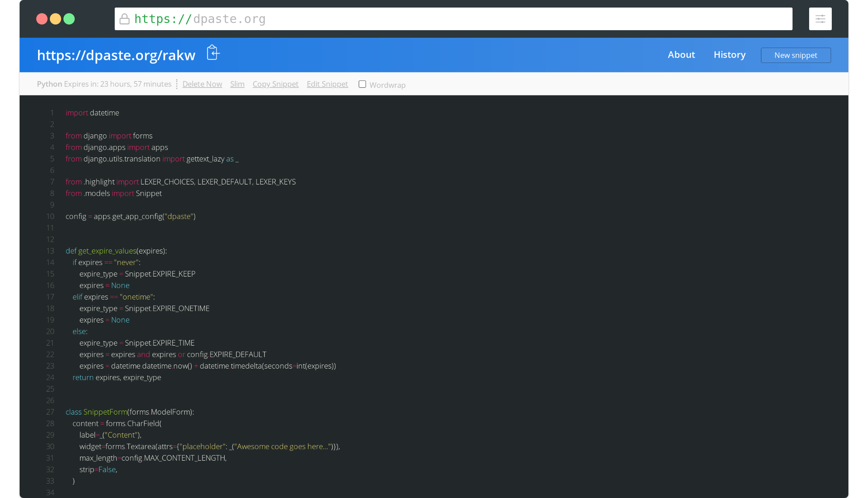Viewport: 868px width, 498px height.
Task: Click the LEXER_CHOICES import line
Action: pos(180,182)
